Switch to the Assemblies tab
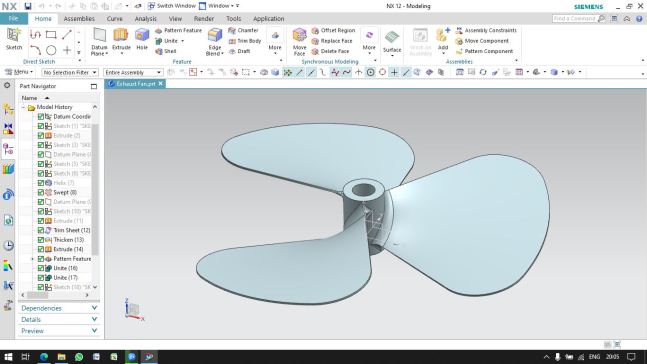This screenshot has width=647, height=364. (x=79, y=19)
